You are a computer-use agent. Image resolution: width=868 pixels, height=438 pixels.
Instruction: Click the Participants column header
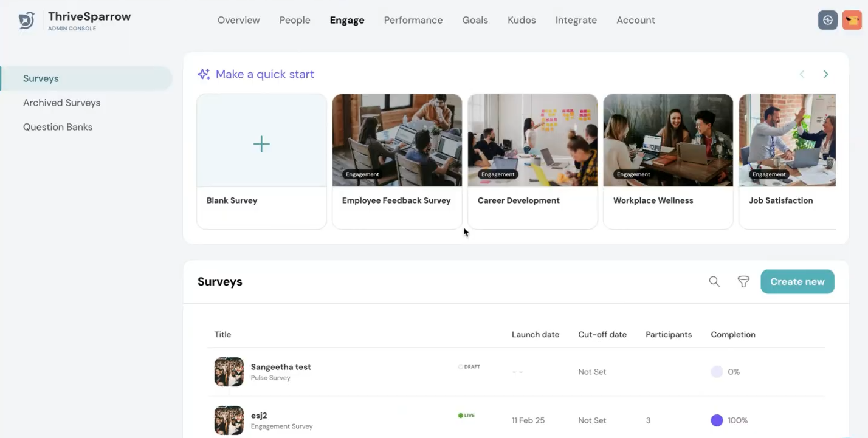669,334
